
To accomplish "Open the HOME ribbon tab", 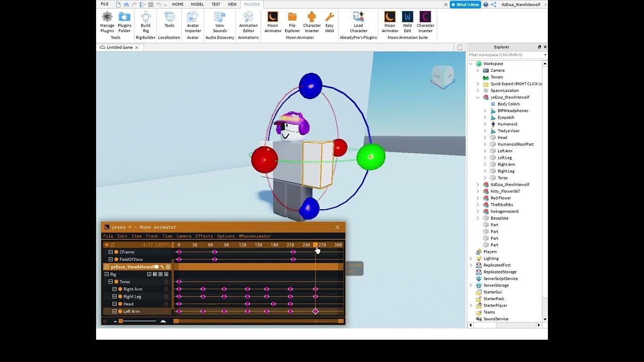I will coord(178,4).
